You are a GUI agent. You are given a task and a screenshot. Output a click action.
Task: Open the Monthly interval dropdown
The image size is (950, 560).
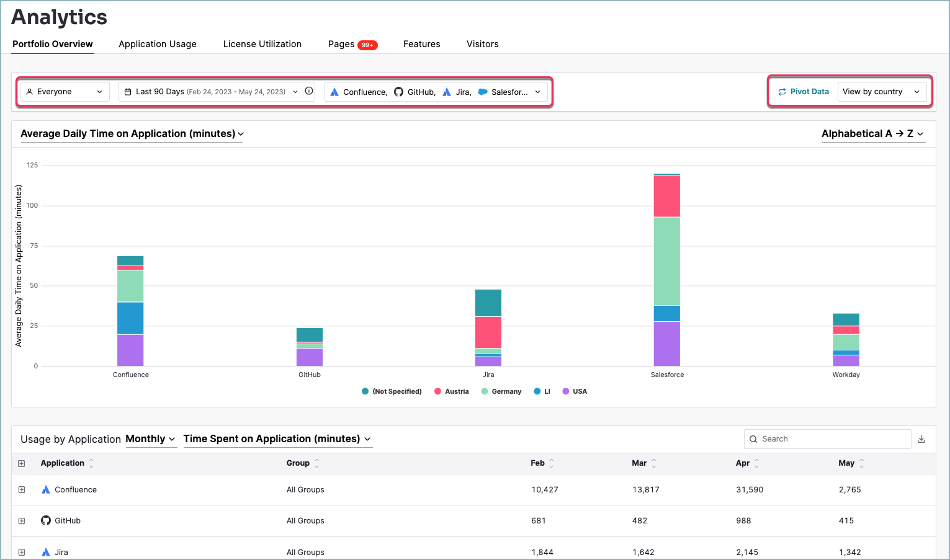(150, 439)
